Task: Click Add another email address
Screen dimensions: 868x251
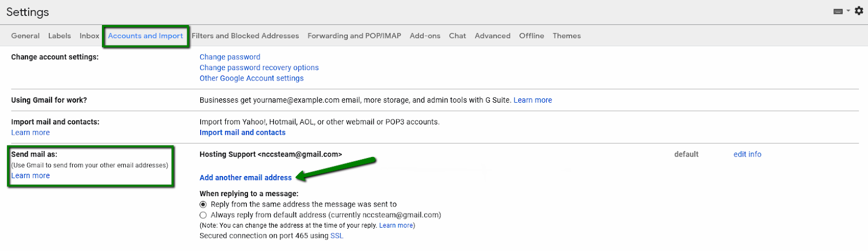Action: (246, 178)
